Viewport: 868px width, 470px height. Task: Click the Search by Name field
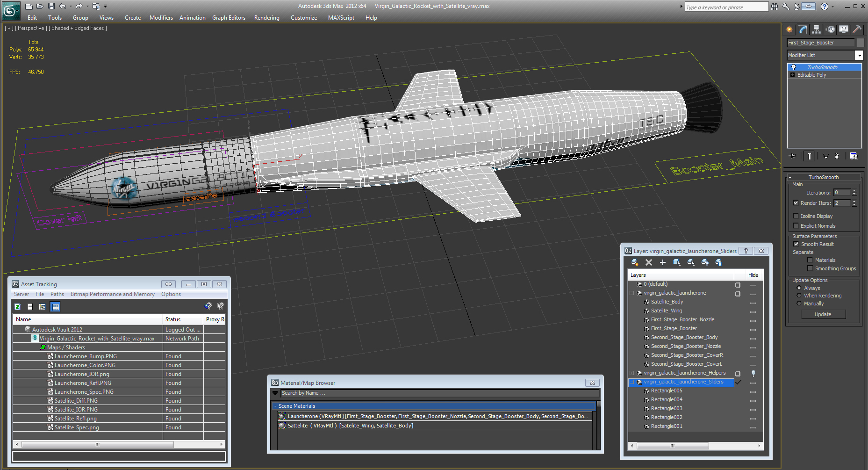click(439, 393)
